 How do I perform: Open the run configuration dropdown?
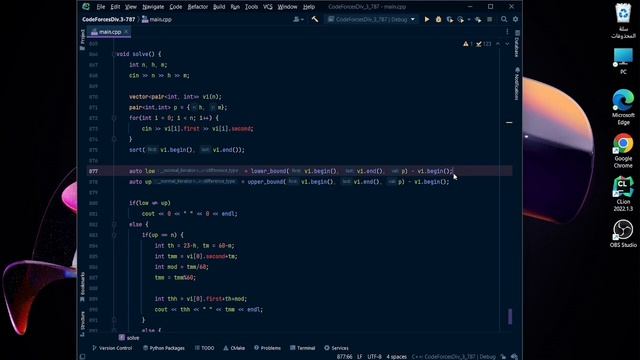[372, 19]
